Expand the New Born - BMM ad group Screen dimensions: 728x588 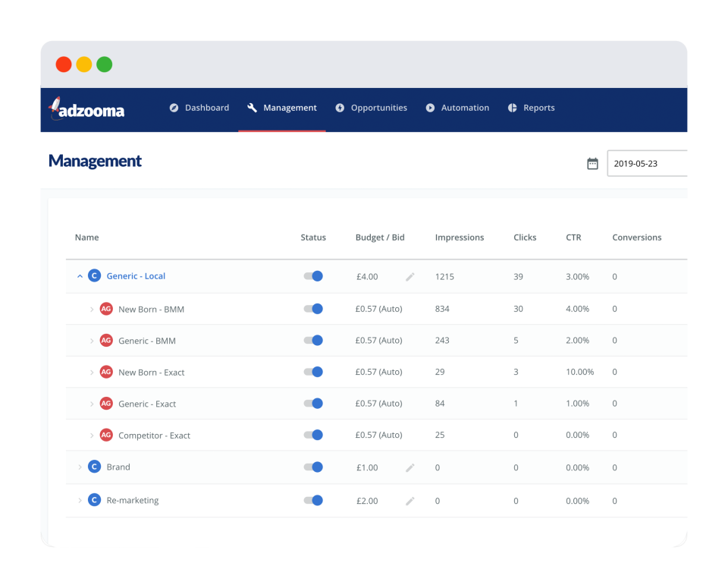(x=92, y=310)
